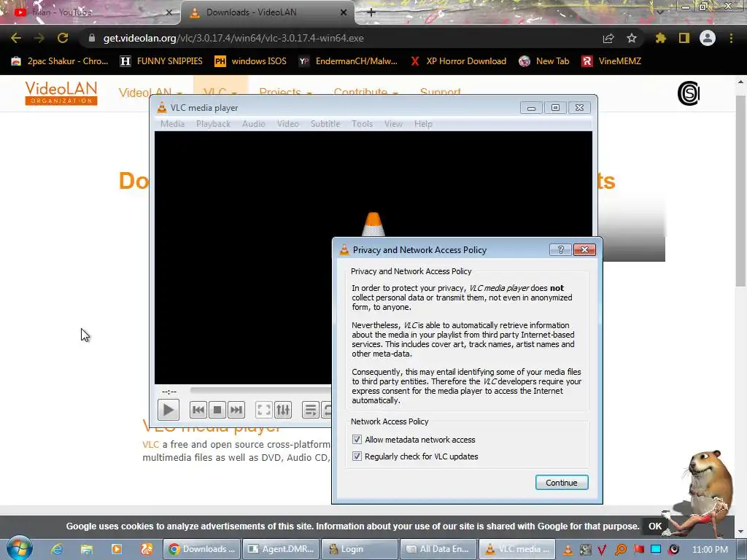Open the windows ISOS bookmark
Image resolution: width=747 pixels, height=560 pixels.
251,61
